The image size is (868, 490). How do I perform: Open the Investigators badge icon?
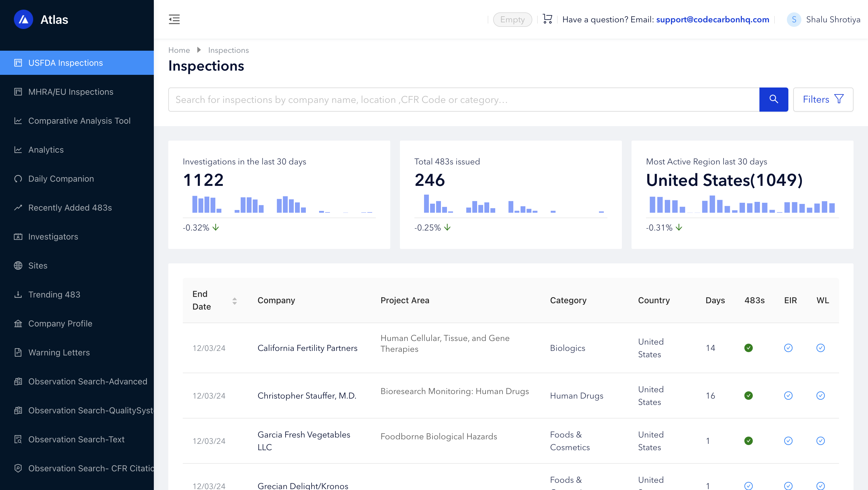click(18, 237)
